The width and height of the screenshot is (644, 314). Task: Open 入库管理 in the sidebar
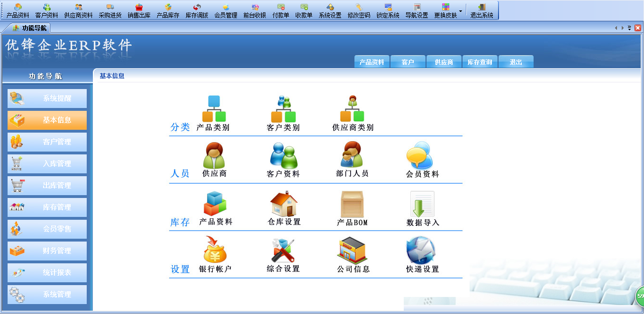point(47,164)
